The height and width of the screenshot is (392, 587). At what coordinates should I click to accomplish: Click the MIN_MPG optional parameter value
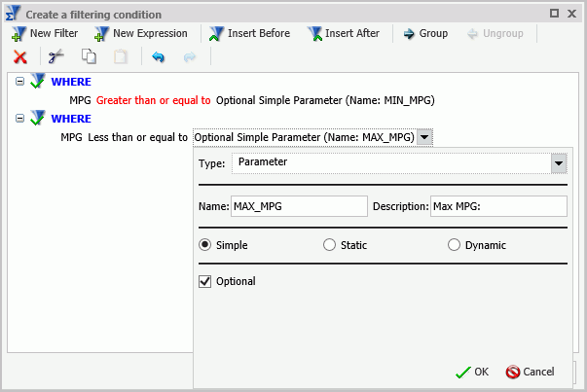coord(325,100)
